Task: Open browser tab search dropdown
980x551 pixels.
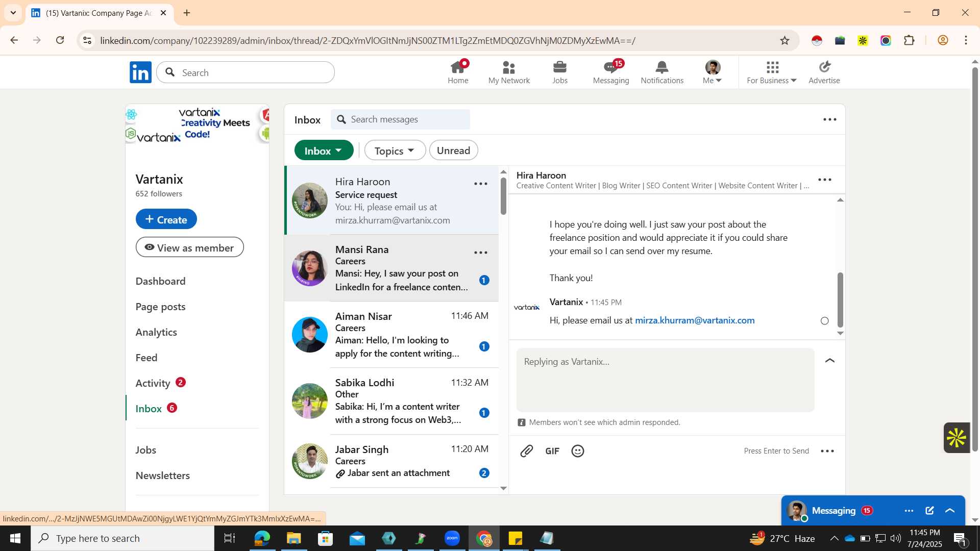Action: point(13,13)
